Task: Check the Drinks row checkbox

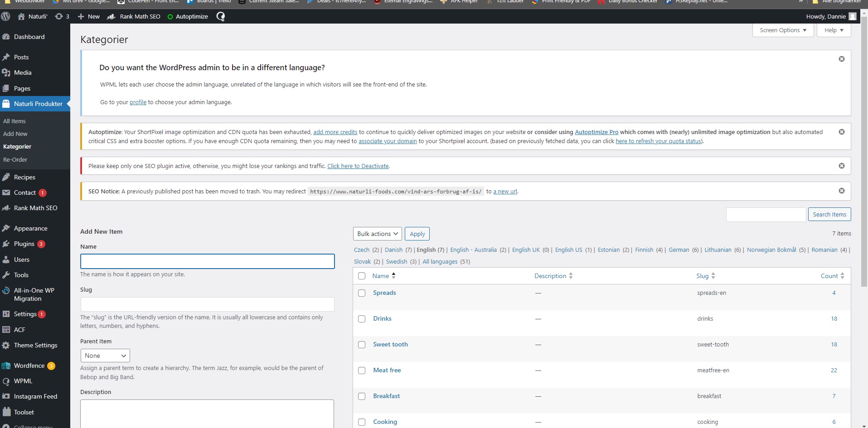Action: [x=362, y=319]
